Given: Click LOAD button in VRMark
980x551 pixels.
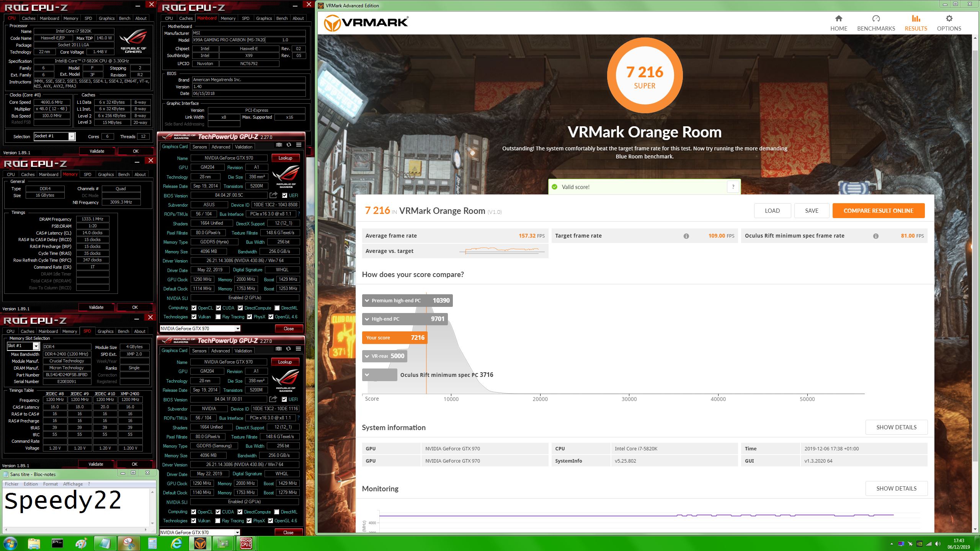Looking at the screenshot, I should [772, 211].
